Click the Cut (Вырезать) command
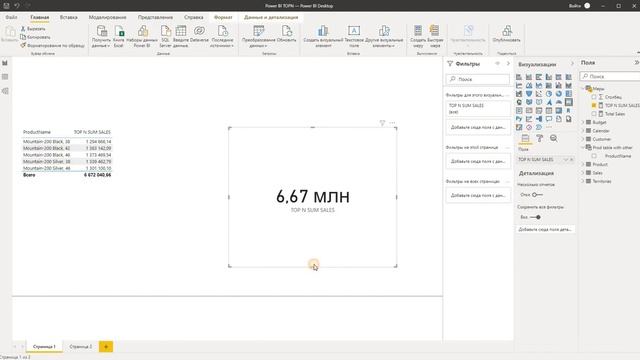 click(33, 29)
